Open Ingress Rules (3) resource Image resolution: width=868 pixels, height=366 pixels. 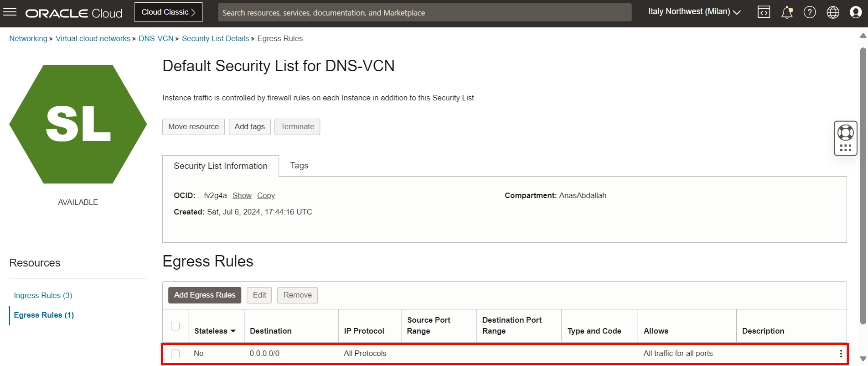click(43, 295)
